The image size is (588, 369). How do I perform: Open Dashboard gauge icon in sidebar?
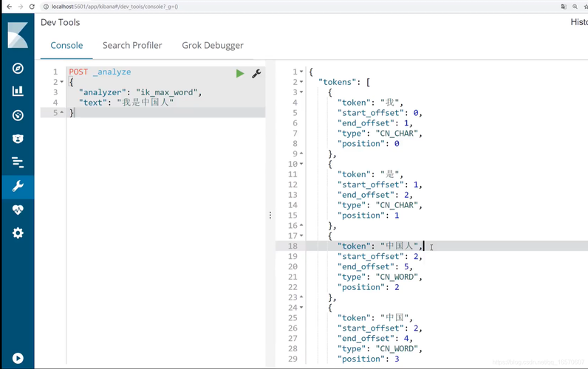point(18,115)
